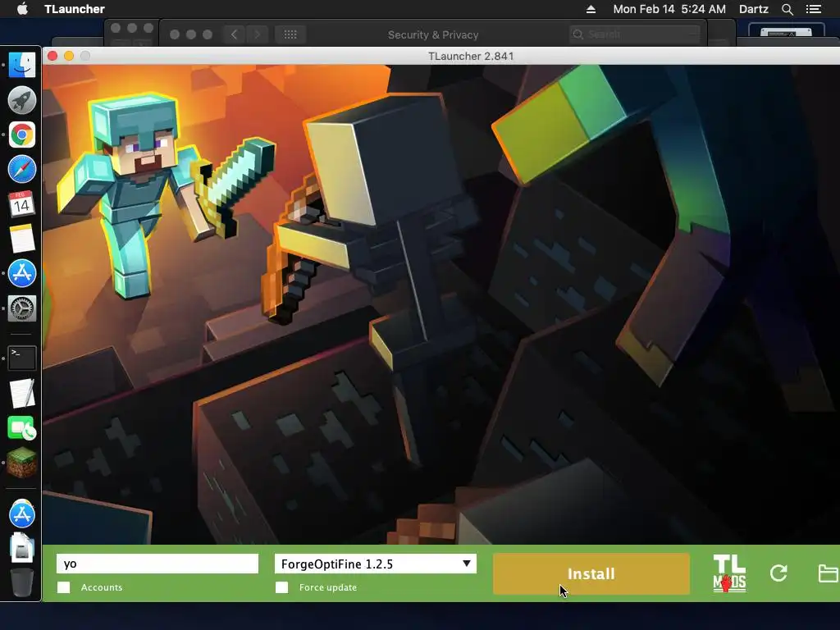Open the App Store icon above System Preferences
The height and width of the screenshot is (630, 840).
click(x=22, y=273)
